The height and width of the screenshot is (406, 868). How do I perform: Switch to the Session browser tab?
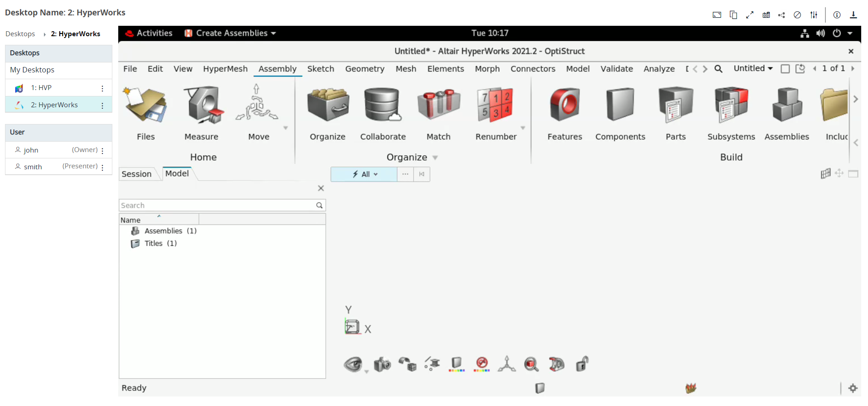pos(136,174)
